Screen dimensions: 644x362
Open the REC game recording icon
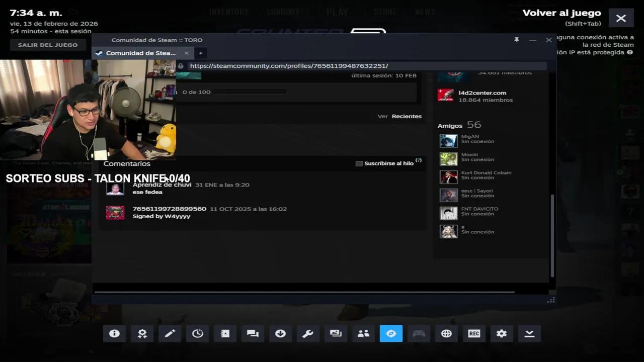[474, 333]
